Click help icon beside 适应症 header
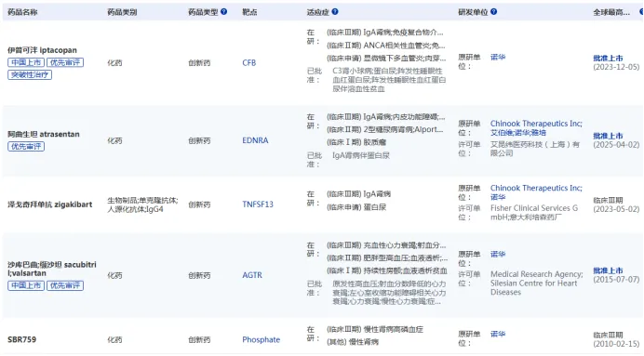 coord(335,12)
